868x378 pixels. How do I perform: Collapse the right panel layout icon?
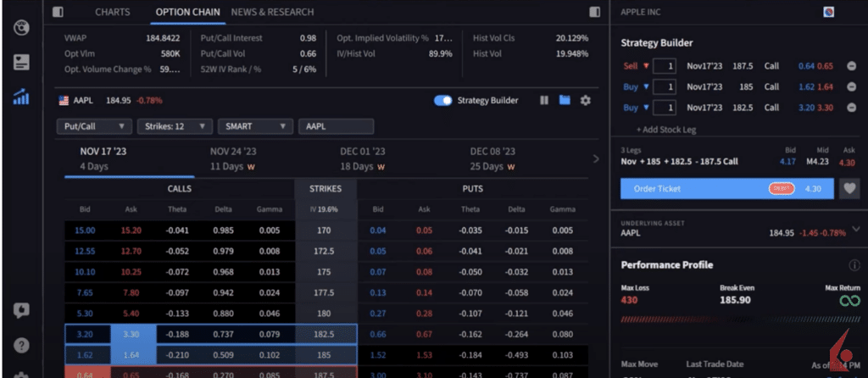coord(594,12)
